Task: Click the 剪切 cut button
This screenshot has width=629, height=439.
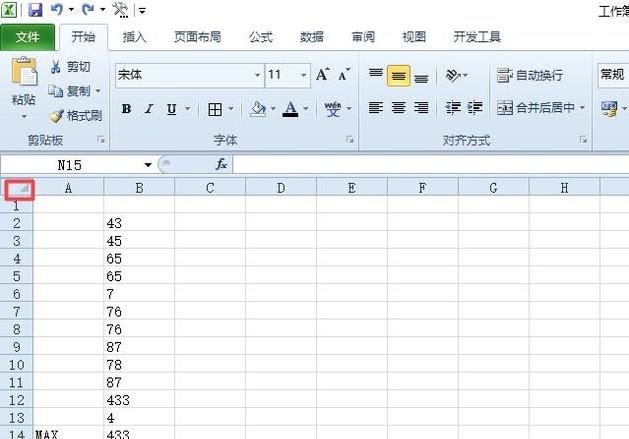Action: (70, 67)
